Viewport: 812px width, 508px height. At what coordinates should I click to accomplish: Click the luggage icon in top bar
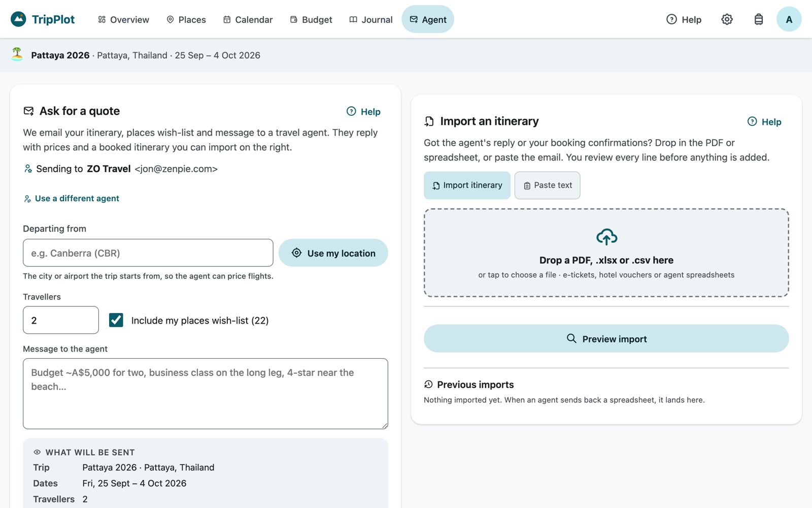[758, 19]
